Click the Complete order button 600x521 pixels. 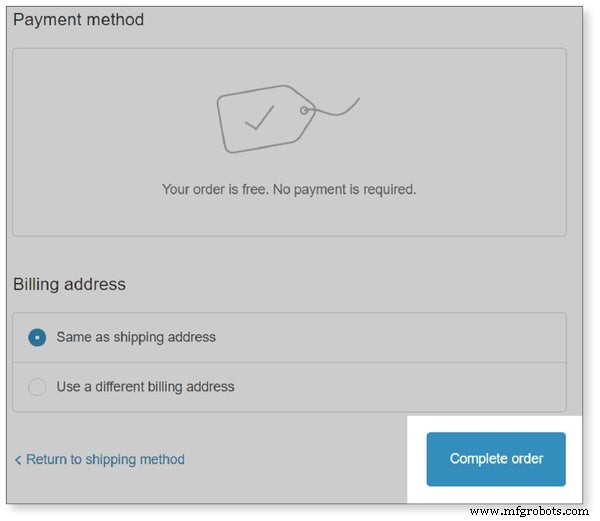click(496, 459)
